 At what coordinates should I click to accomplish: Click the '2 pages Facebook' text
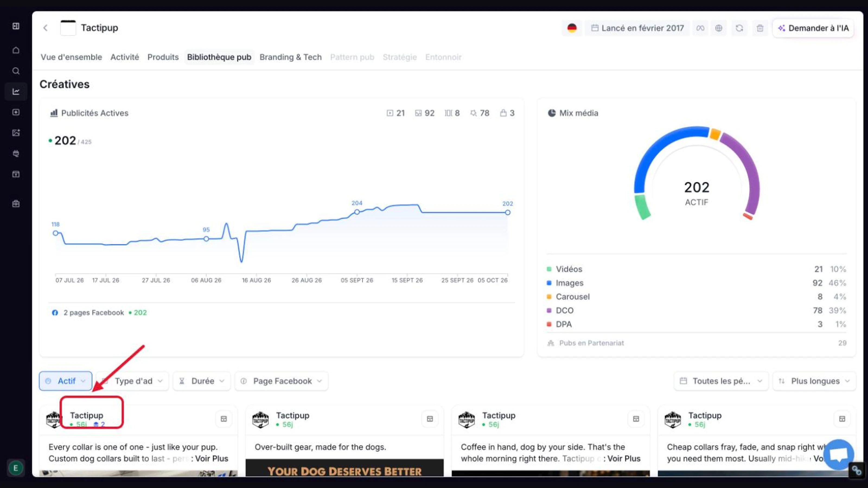click(94, 313)
